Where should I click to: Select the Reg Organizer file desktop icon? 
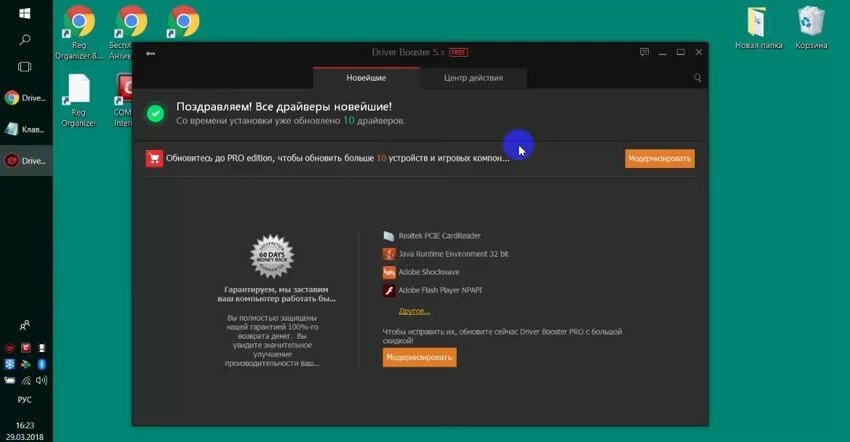(79, 100)
